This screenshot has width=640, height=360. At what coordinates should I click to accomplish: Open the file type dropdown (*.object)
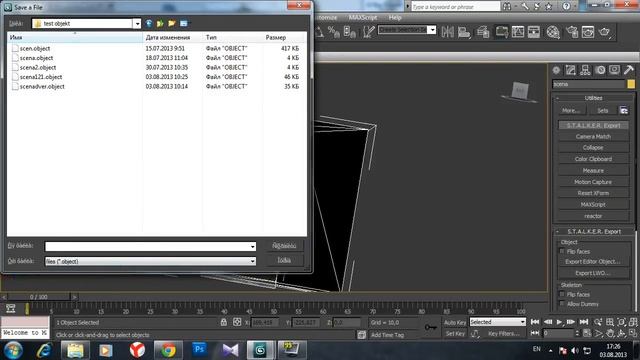point(252,261)
